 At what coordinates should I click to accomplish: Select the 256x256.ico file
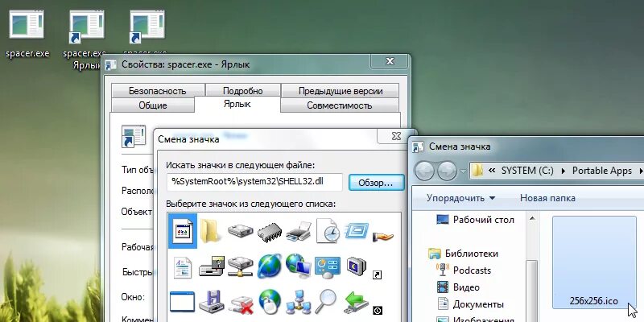594,262
